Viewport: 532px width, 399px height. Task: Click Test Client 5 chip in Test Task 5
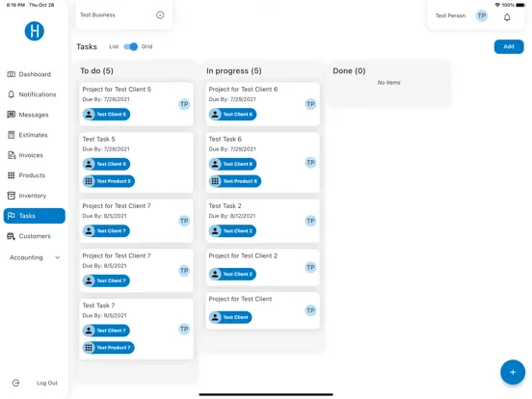coord(106,164)
